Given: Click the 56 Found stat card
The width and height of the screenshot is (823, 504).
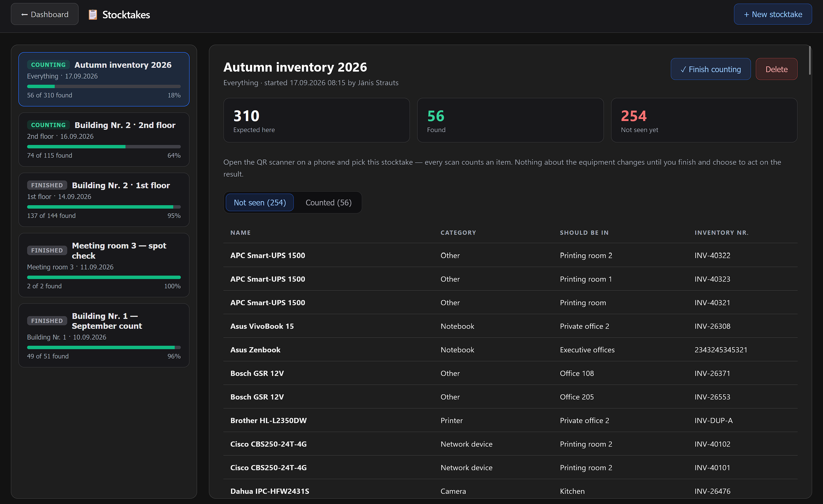Looking at the screenshot, I should [510, 120].
